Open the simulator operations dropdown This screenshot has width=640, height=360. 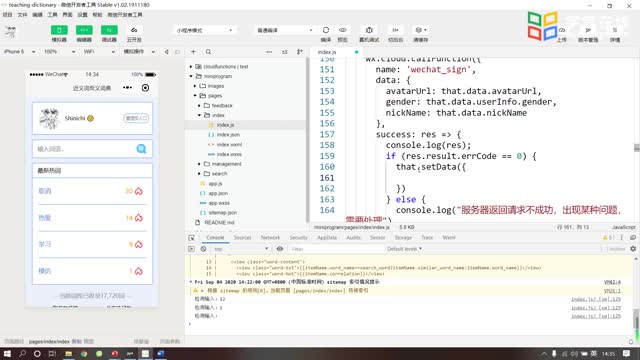coord(139,52)
